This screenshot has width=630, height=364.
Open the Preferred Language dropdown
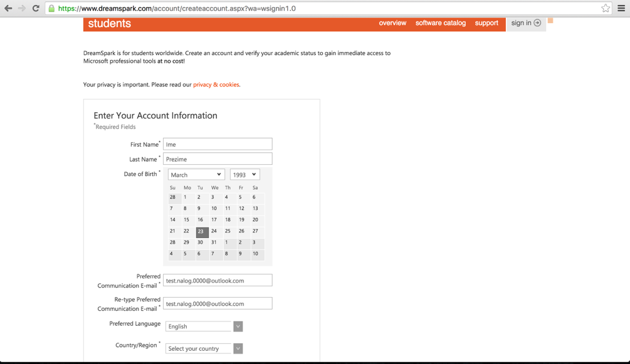[204, 326]
